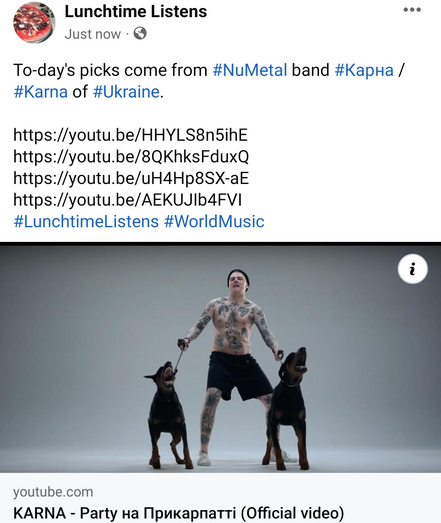Open the #LunchtimeListens hashtag
This screenshot has height=523, width=441.
pyautogui.click(x=86, y=222)
